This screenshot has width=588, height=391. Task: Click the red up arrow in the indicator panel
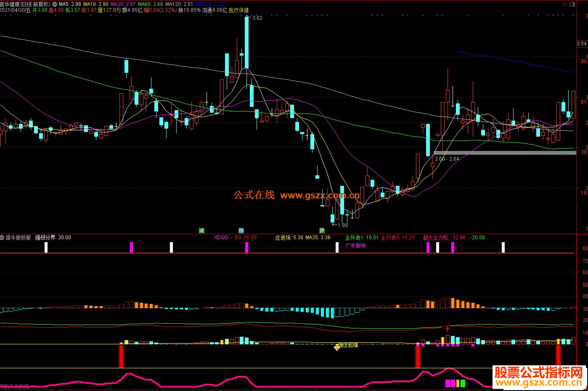point(448,329)
